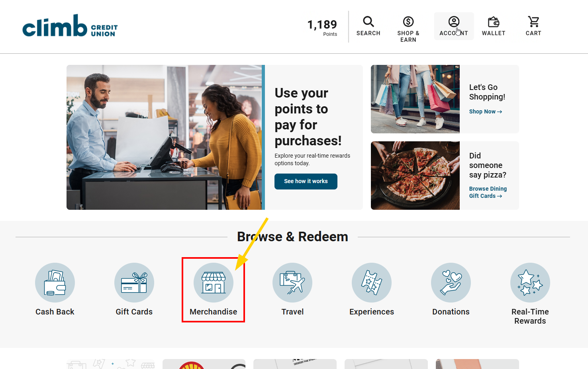This screenshot has width=588, height=369.
Task: Select the Gift Cards category icon
Action: tap(134, 283)
